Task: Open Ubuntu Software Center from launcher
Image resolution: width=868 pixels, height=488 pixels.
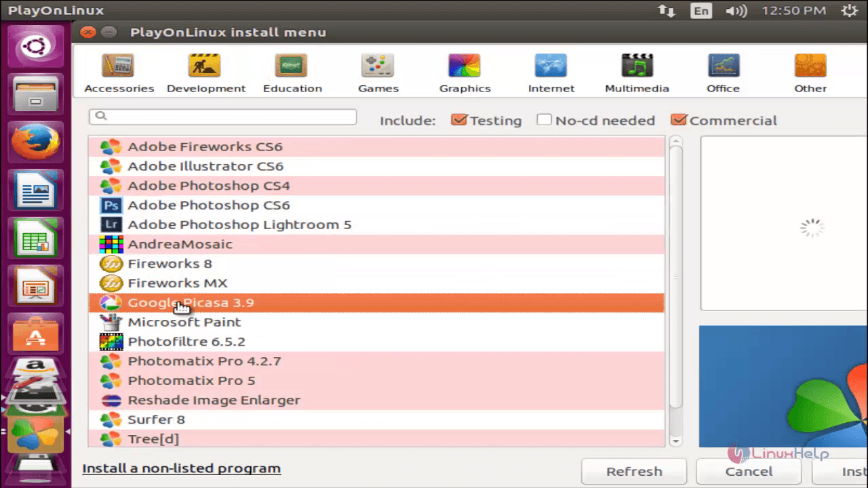Action: click(x=35, y=335)
